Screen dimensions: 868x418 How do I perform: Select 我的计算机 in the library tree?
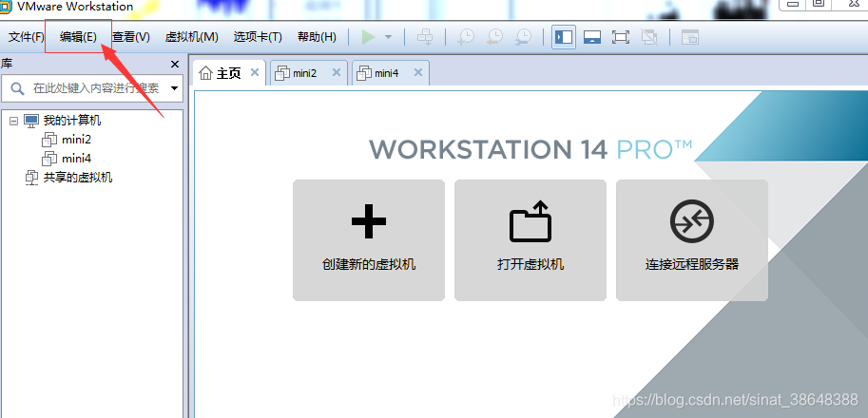(x=72, y=121)
